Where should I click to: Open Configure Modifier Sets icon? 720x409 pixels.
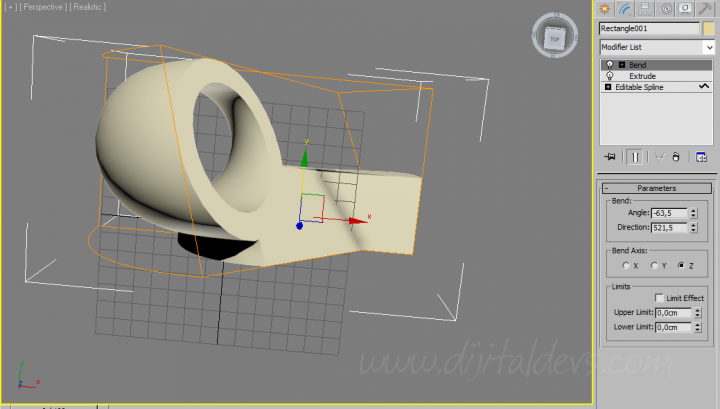click(701, 157)
